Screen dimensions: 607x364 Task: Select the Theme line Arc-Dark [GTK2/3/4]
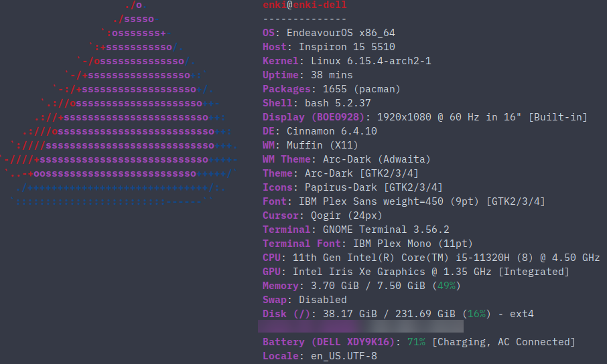click(340, 173)
